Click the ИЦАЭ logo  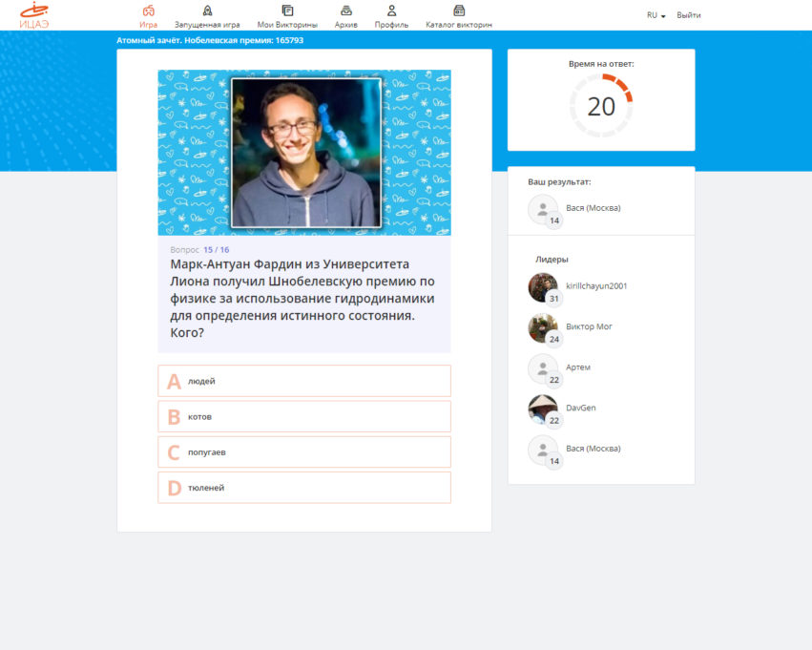[x=34, y=15]
